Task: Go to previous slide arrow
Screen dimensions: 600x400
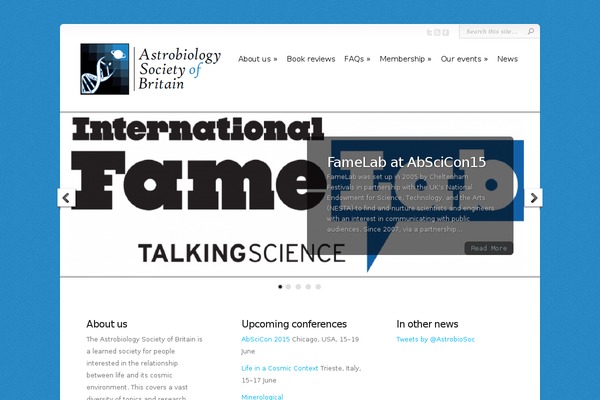Action: coord(66,198)
